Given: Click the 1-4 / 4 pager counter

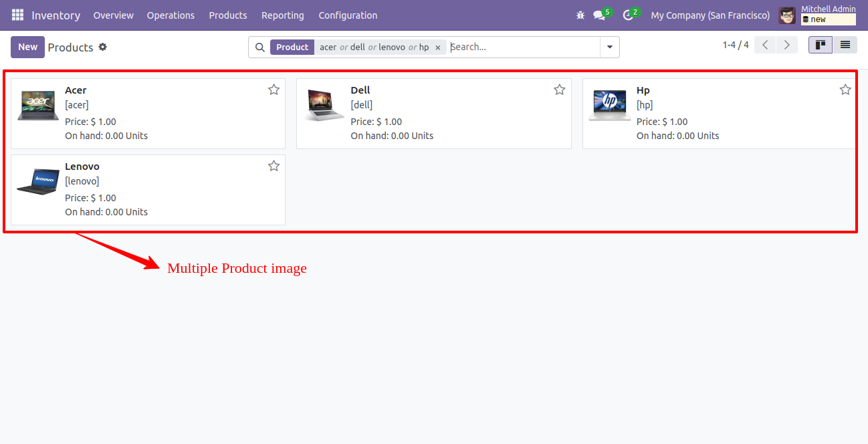Looking at the screenshot, I should (x=736, y=45).
